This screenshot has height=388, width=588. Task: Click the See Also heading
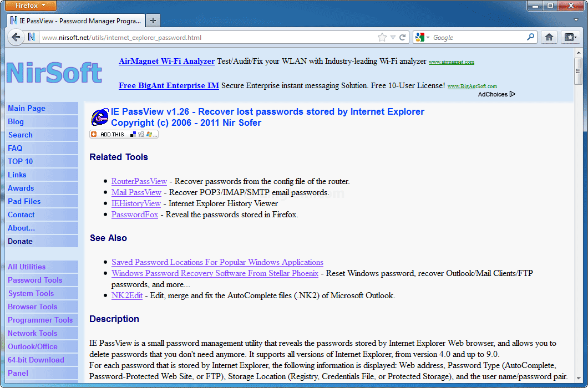(x=108, y=238)
